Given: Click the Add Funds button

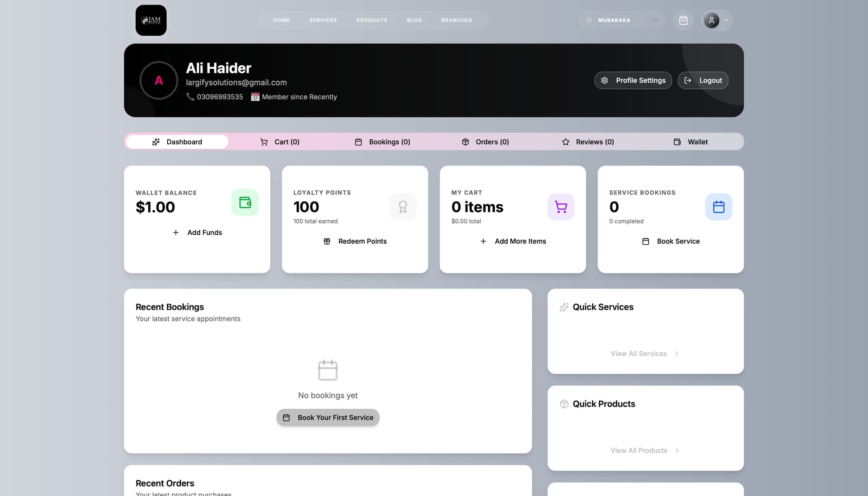Looking at the screenshot, I should 197,232.
